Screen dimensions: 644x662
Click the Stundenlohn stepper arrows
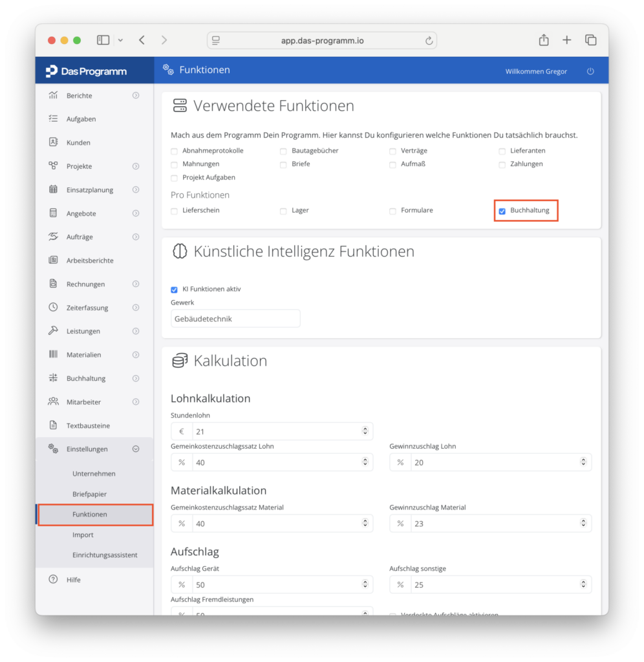click(365, 431)
